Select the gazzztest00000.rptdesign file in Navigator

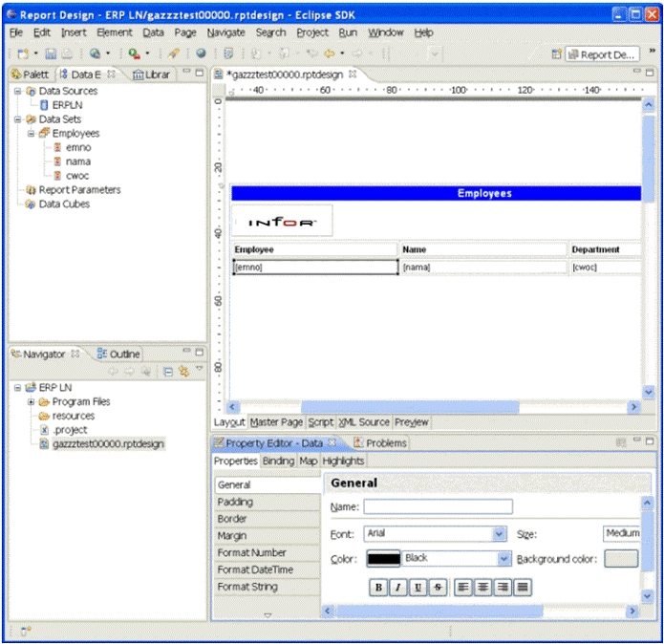(107, 443)
